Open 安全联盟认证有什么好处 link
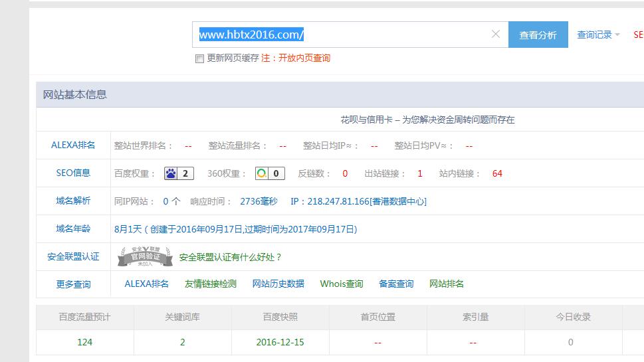The height and width of the screenshot is (362, 644). point(231,257)
